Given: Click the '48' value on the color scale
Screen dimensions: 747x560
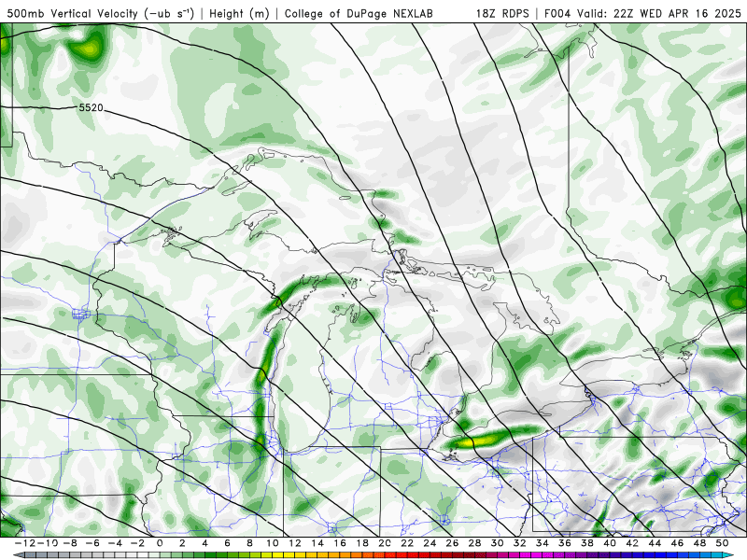Looking at the screenshot, I should click(x=699, y=543).
